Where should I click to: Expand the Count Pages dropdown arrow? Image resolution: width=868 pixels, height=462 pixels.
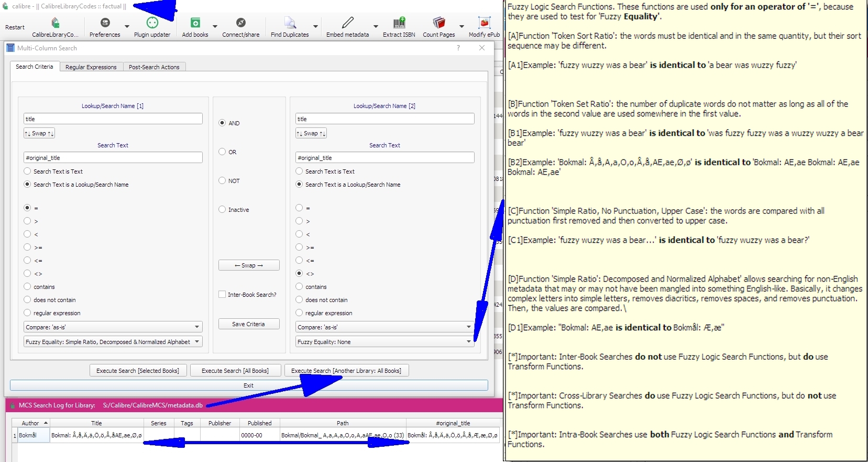462,26
